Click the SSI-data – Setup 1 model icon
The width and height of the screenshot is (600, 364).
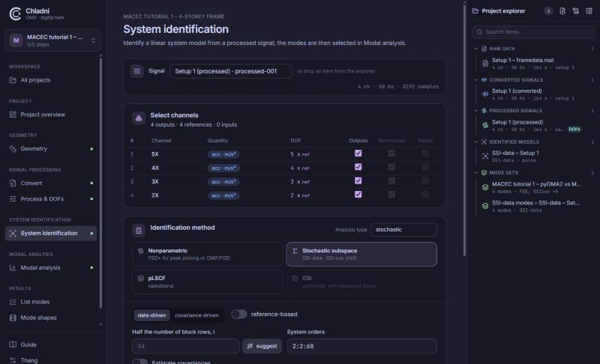(x=485, y=157)
